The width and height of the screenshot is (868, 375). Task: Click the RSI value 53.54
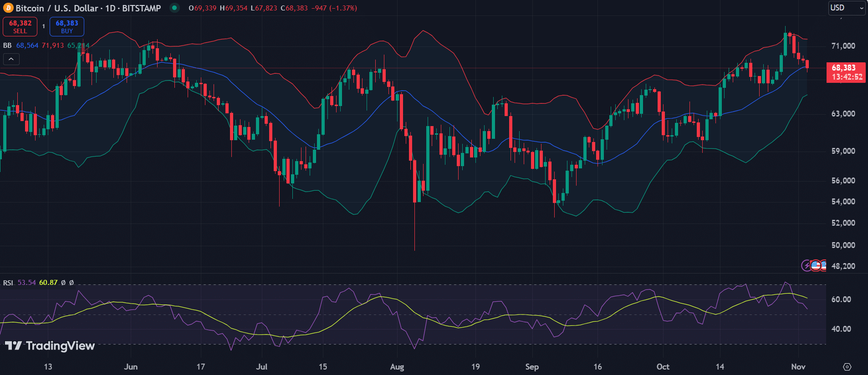click(26, 283)
